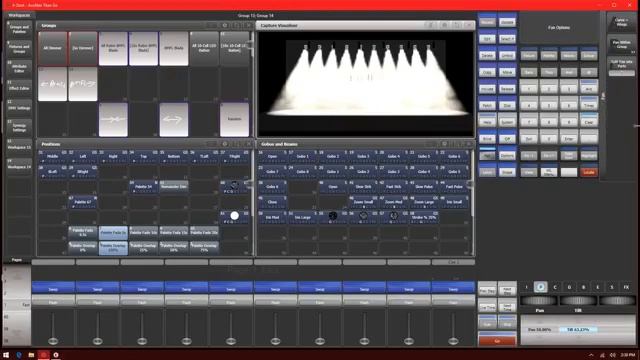Toggle the Palette Overlap 0% button

click(x=83, y=248)
